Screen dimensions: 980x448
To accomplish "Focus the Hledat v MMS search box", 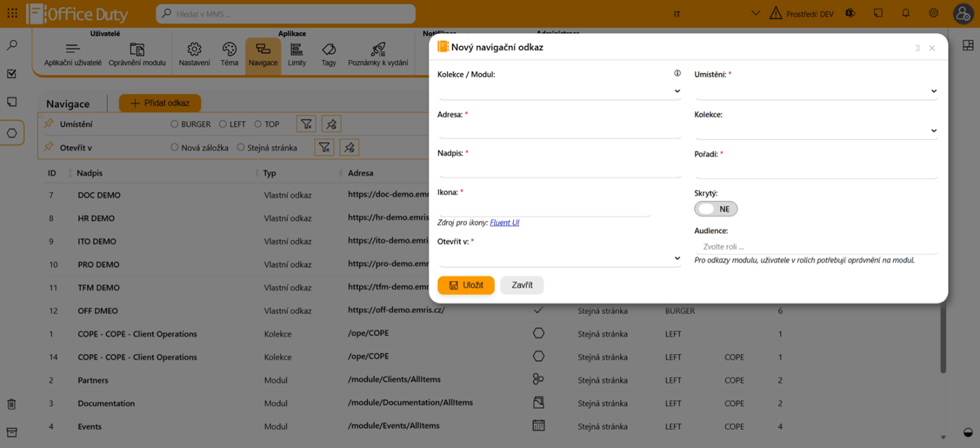I will click(286, 13).
